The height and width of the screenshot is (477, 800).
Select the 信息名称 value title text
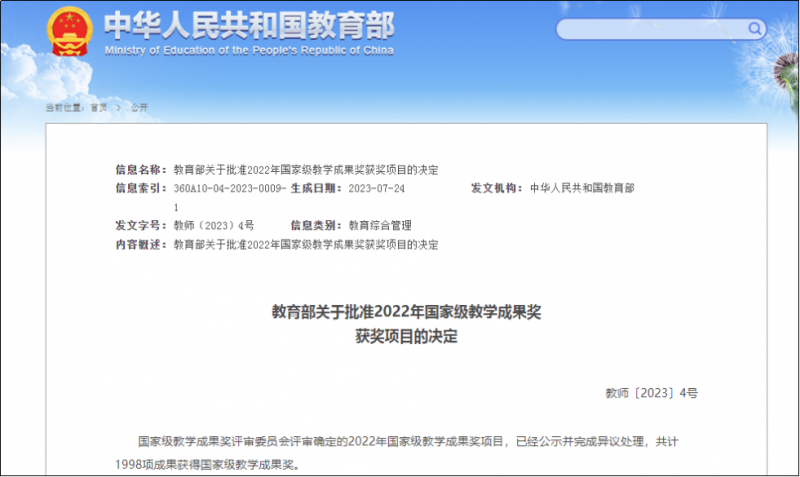tap(306, 170)
